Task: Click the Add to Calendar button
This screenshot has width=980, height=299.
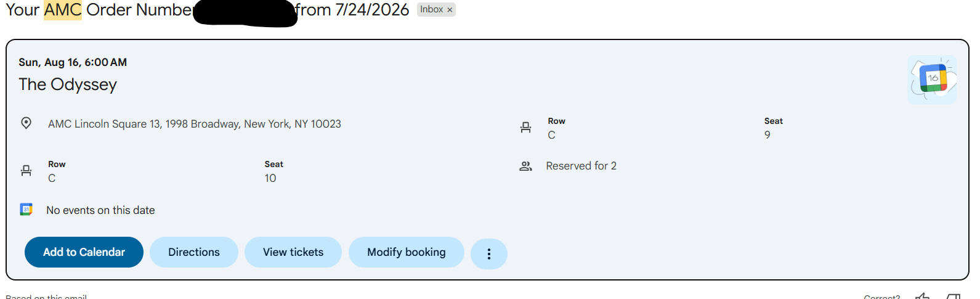Action: [84, 252]
